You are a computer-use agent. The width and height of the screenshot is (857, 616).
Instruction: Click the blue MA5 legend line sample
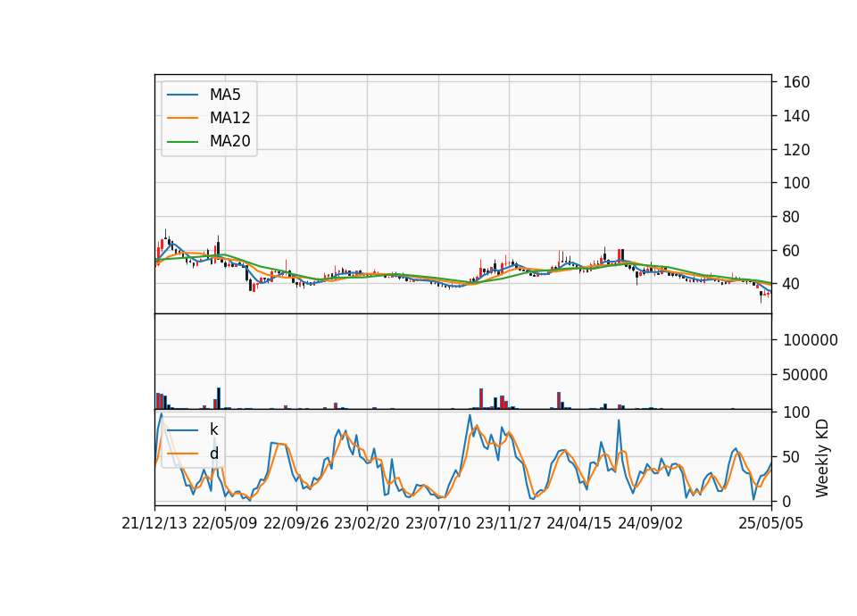click(x=182, y=96)
